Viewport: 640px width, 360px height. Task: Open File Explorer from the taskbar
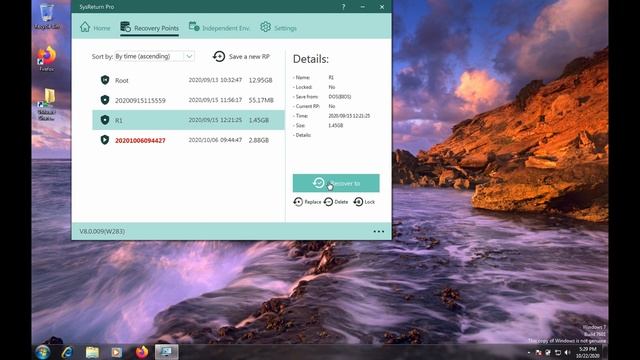coord(92,352)
